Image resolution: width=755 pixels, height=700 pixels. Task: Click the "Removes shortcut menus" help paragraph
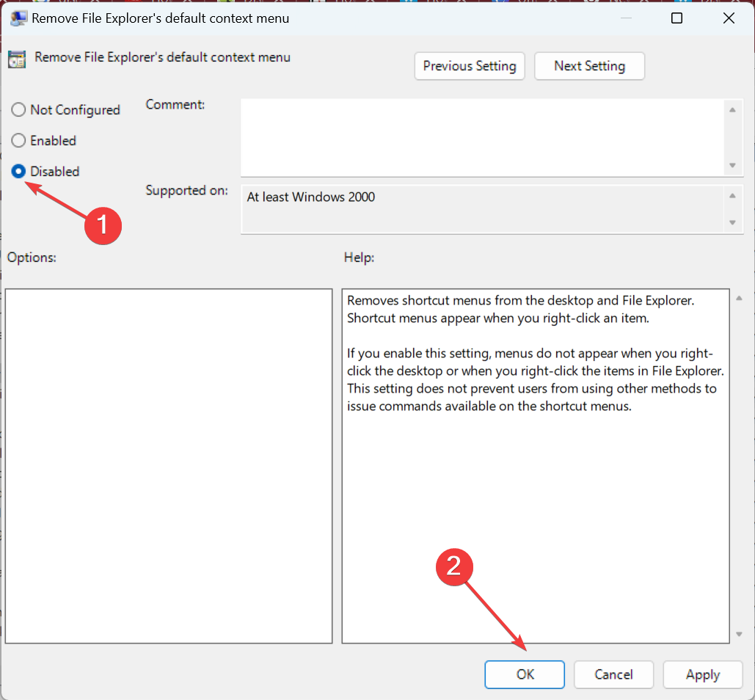click(520, 309)
